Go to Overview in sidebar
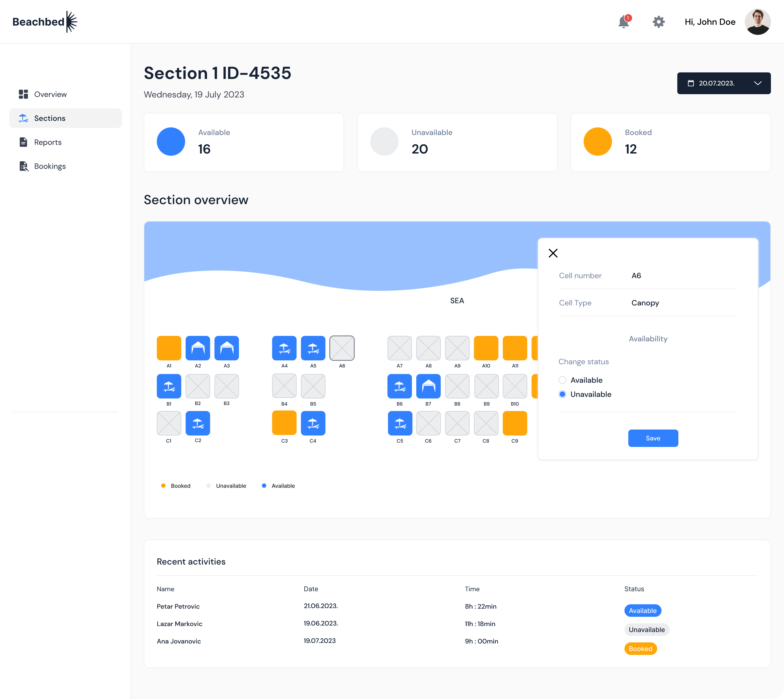The image size is (784, 699). pos(65,94)
